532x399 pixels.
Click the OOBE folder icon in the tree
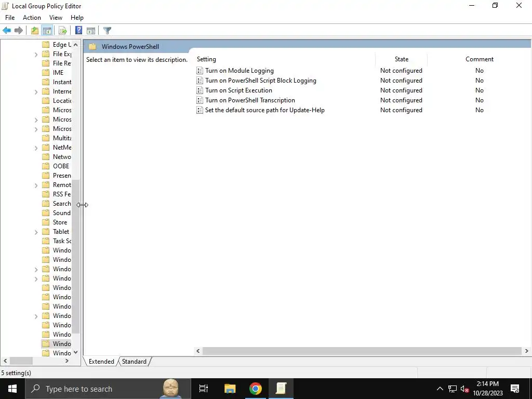[46, 166]
